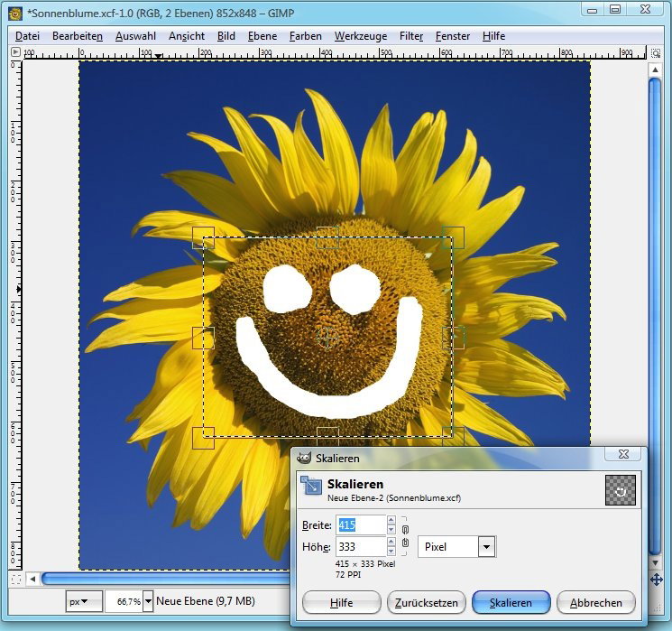Click the Zurücksetzen button
Screen dimensions: 672x631
point(426,603)
